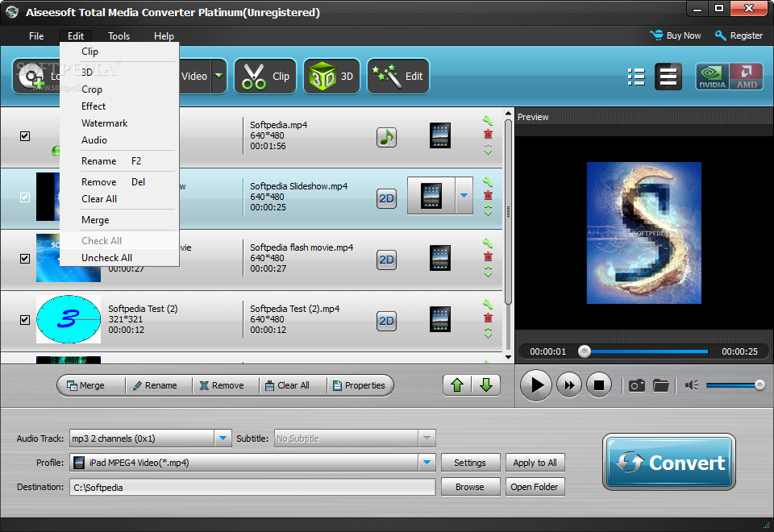Open wrench settings for Softpedia Test (2).mp4
Viewport: 774px width, 532px height.
click(x=488, y=304)
